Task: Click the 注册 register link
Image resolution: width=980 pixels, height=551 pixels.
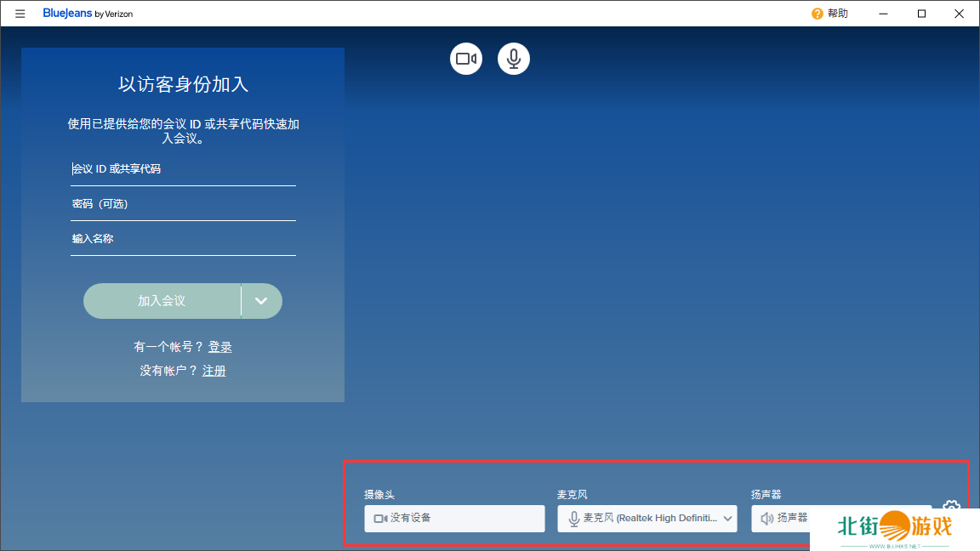Action: tap(214, 371)
